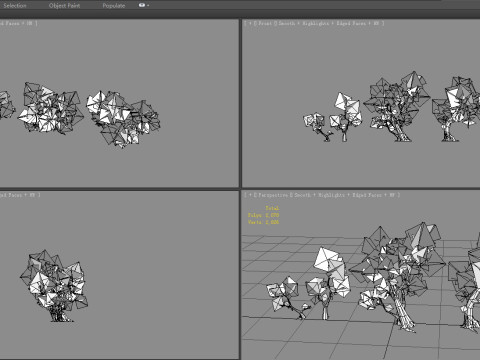Open the Selection ribbon tab
Viewport: 480px width, 360px height.
(15, 5)
